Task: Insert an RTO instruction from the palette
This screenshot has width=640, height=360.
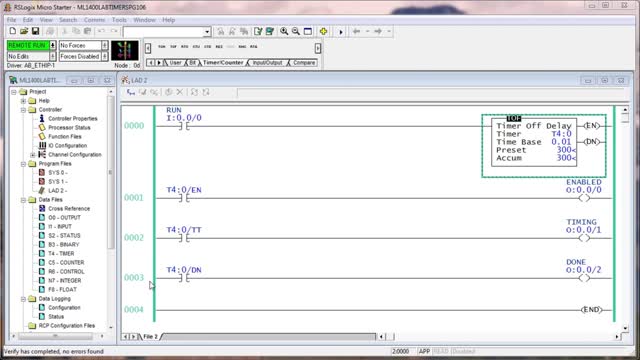Action: [184, 47]
